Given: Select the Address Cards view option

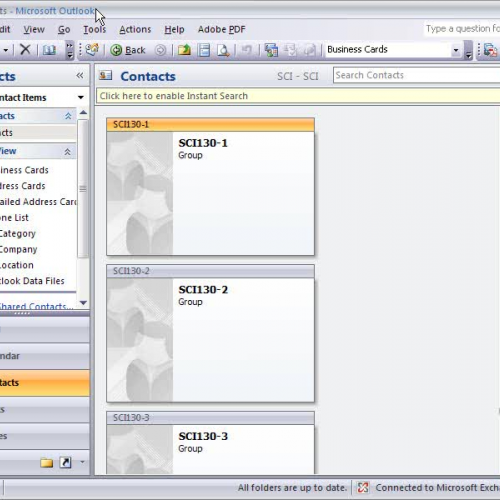Looking at the screenshot, I should 22,186.
